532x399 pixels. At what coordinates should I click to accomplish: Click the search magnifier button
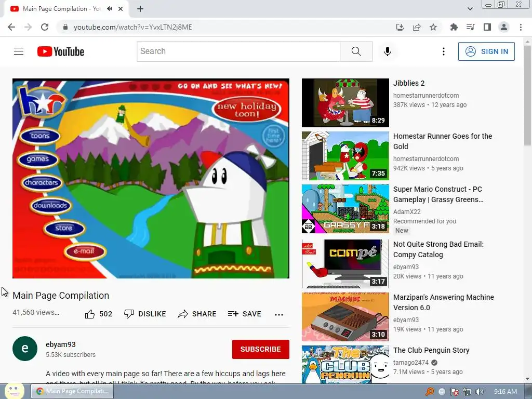[356, 51]
